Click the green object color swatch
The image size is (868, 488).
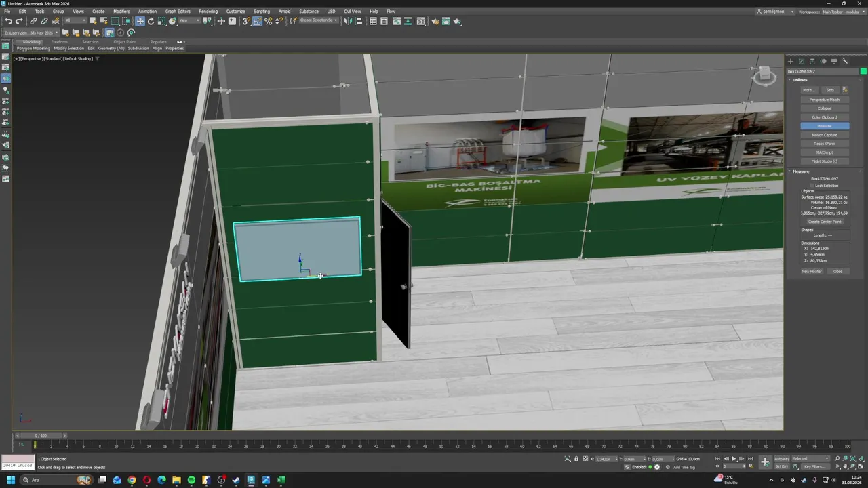(863, 71)
